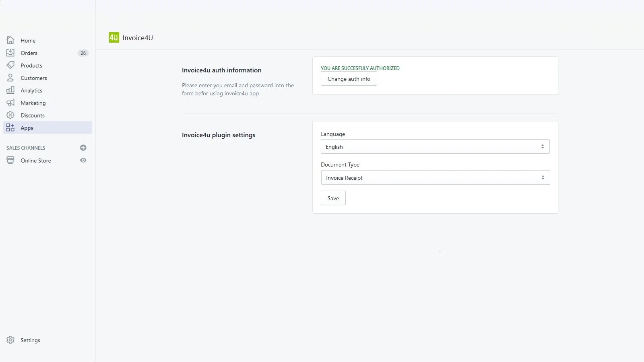Screen dimensions: 644x362
Task: Click the Language field label
Action: click(x=333, y=134)
